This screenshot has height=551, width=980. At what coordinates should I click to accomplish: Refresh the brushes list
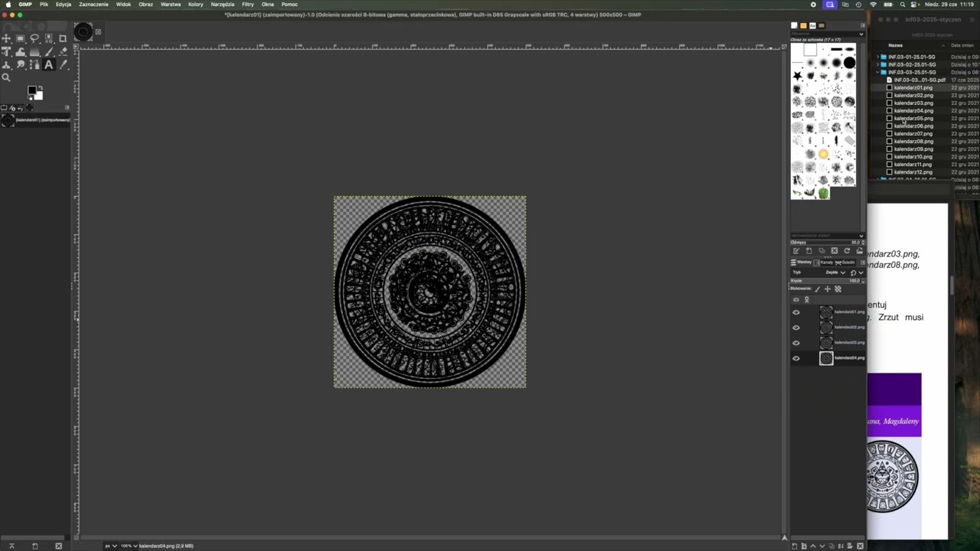847,251
